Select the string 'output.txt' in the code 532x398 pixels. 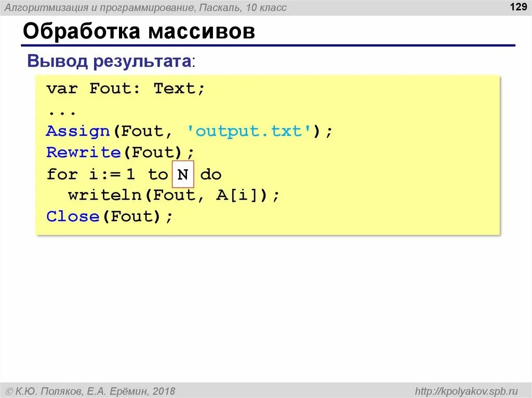coord(248,131)
